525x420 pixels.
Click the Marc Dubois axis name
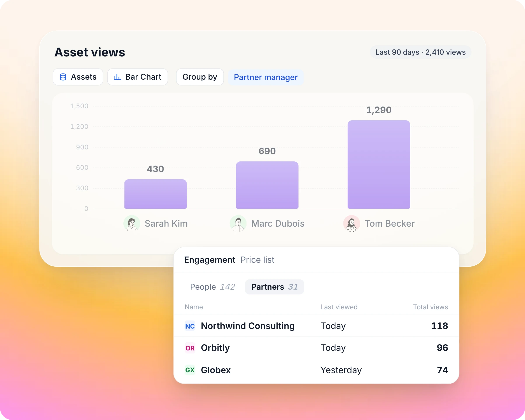[x=278, y=224]
